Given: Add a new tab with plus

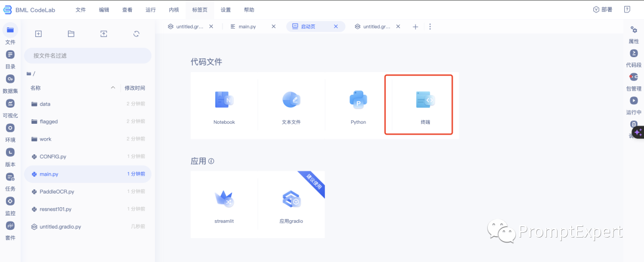Looking at the screenshot, I should 415,27.
